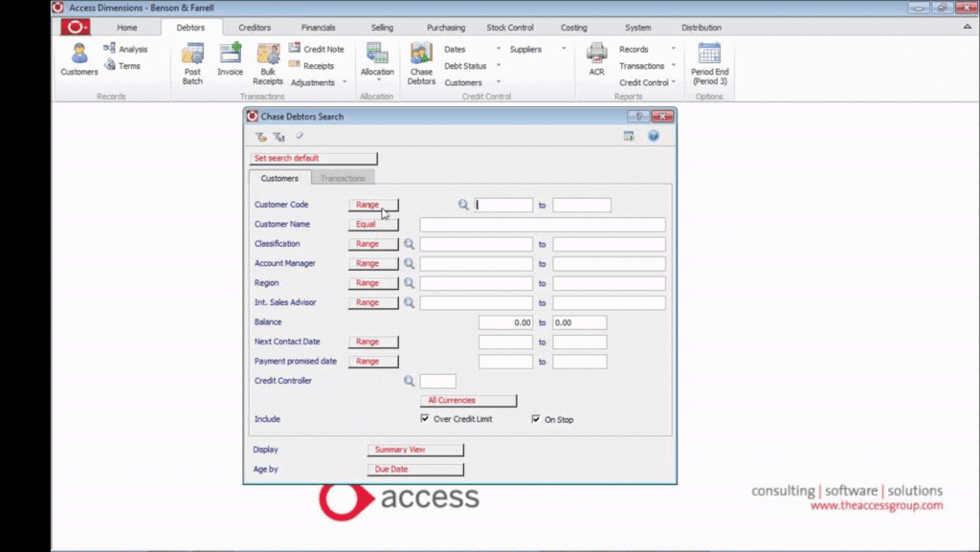Open Region lookup magnifier
The height and width of the screenshot is (552, 980).
(x=409, y=283)
